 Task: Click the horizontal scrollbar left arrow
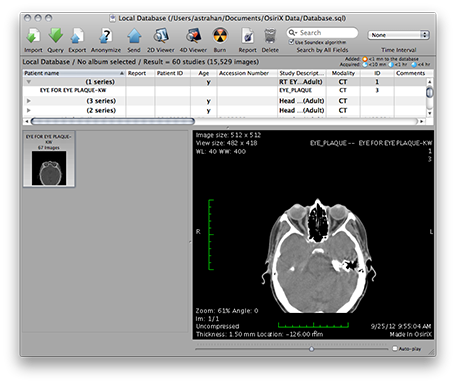27,121
